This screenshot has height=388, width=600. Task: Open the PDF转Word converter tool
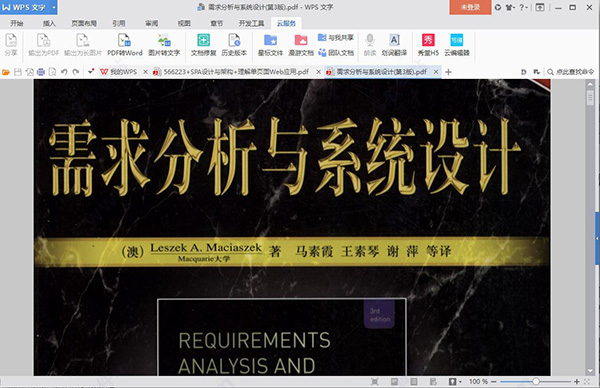click(x=124, y=45)
